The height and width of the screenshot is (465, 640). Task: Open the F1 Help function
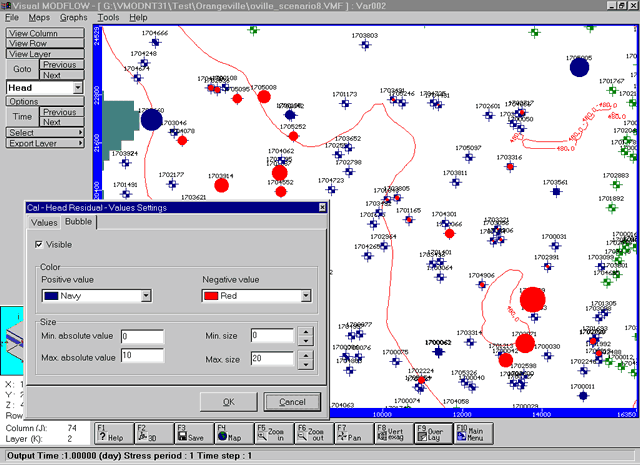[114, 433]
